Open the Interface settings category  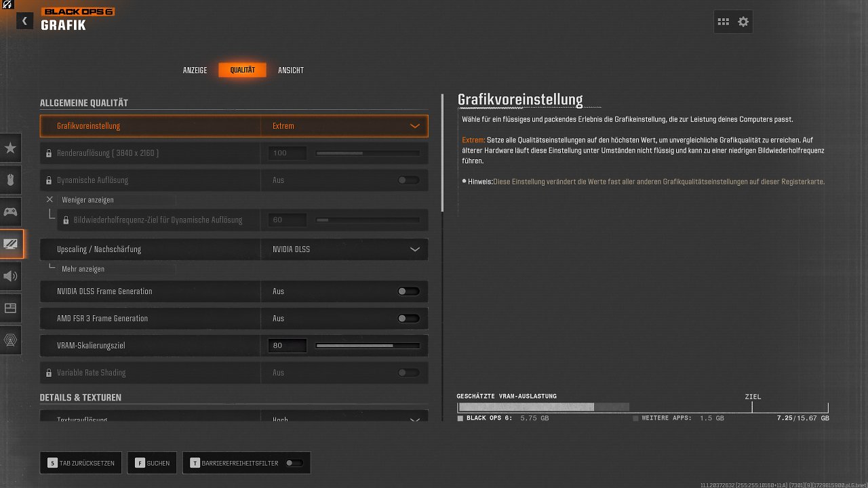[x=11, y=308]
